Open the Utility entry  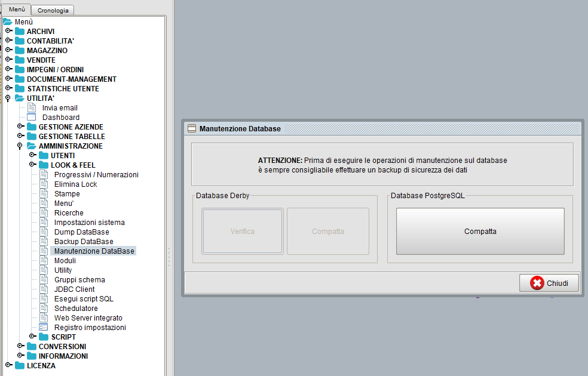tap(63, 270)
